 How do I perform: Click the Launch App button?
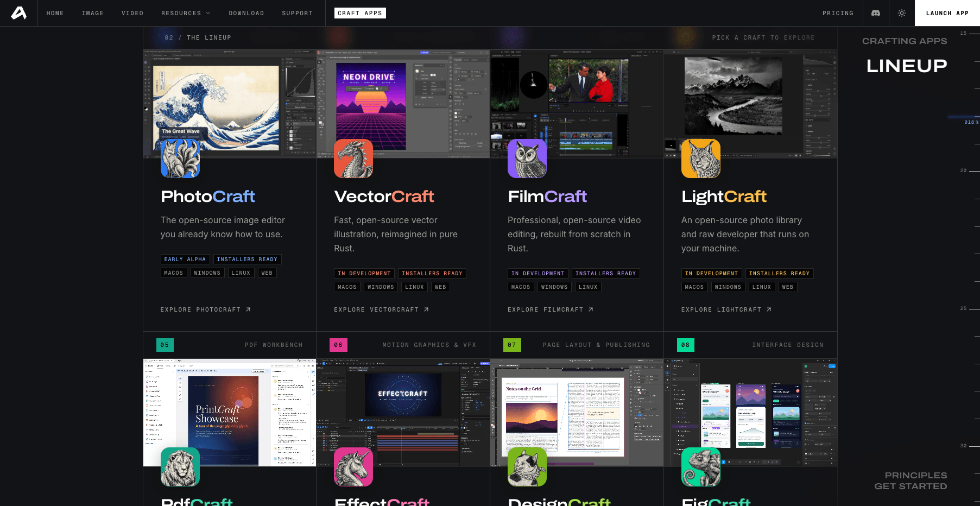pos(947,13)
